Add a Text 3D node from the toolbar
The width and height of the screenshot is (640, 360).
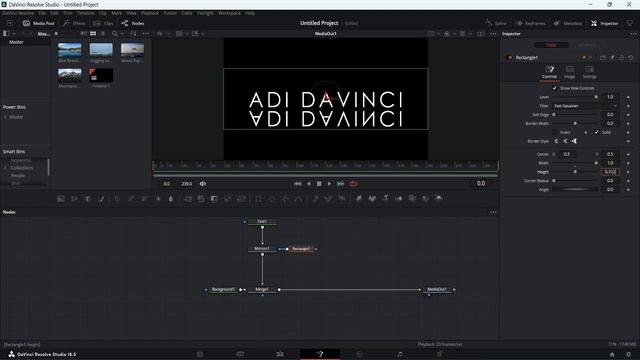386,199
